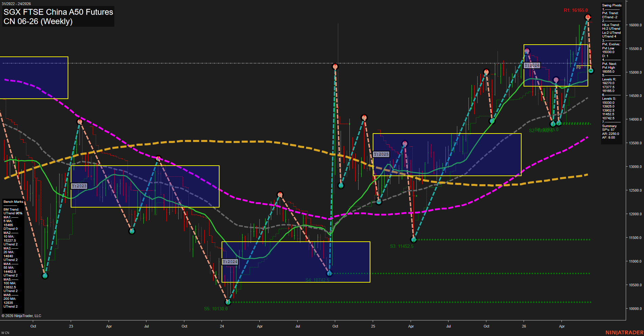Click Pvt High value 16055.0 under Pvt. Next
This screenshot has width=644, height=336.
pos(608,72)
